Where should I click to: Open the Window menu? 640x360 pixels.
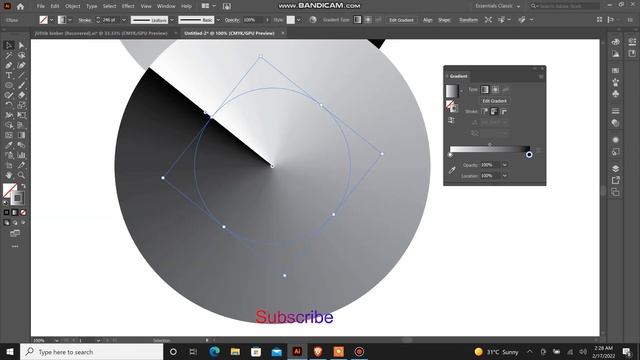click(166, 6)
